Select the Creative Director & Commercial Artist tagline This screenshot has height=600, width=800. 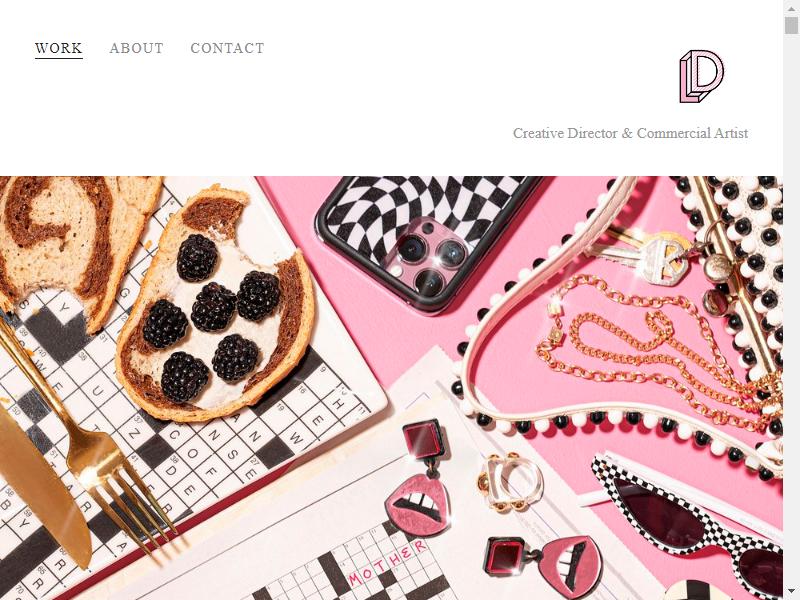630,133
